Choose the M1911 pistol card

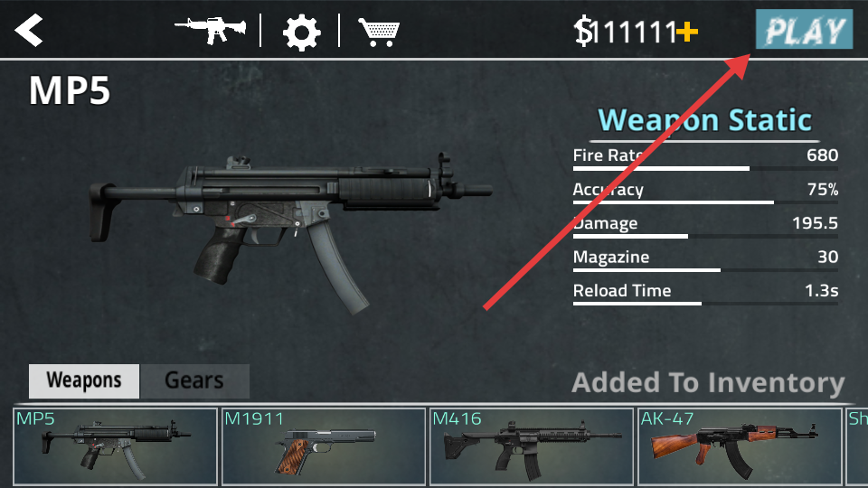coord(324,446)
